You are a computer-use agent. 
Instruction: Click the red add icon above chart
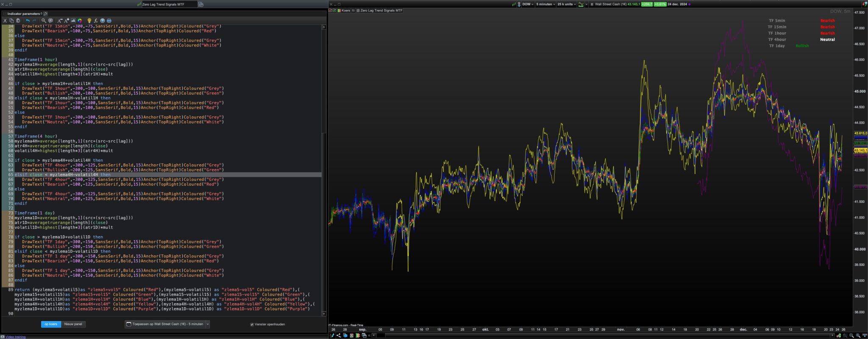331,11
